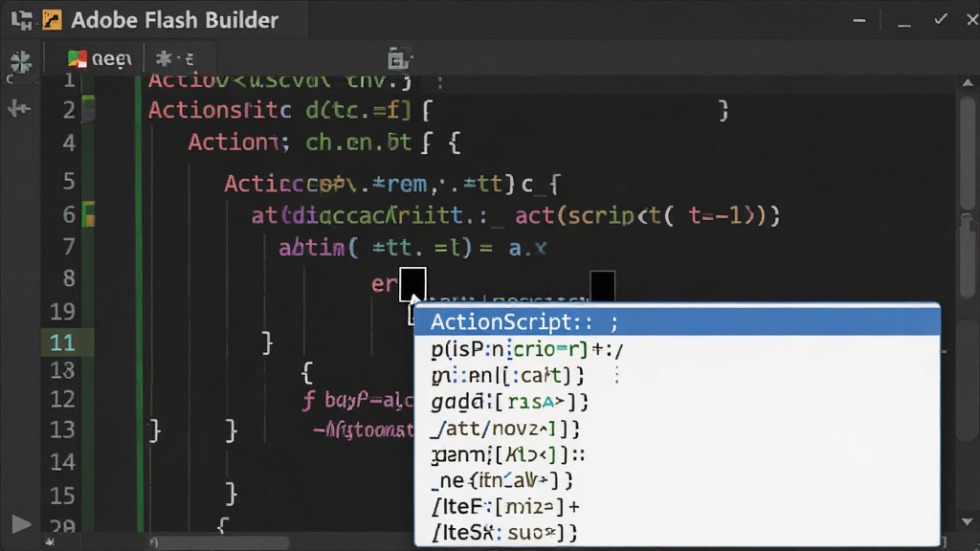Click the scroll-up arrow of the vertical scrollbar

click(x=968, y=82)
